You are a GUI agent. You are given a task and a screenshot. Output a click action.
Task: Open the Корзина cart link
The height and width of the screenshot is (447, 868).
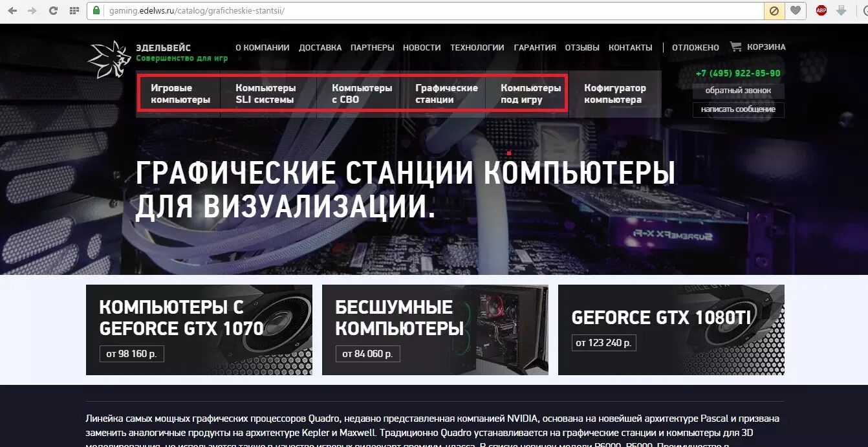coord(766,47)
